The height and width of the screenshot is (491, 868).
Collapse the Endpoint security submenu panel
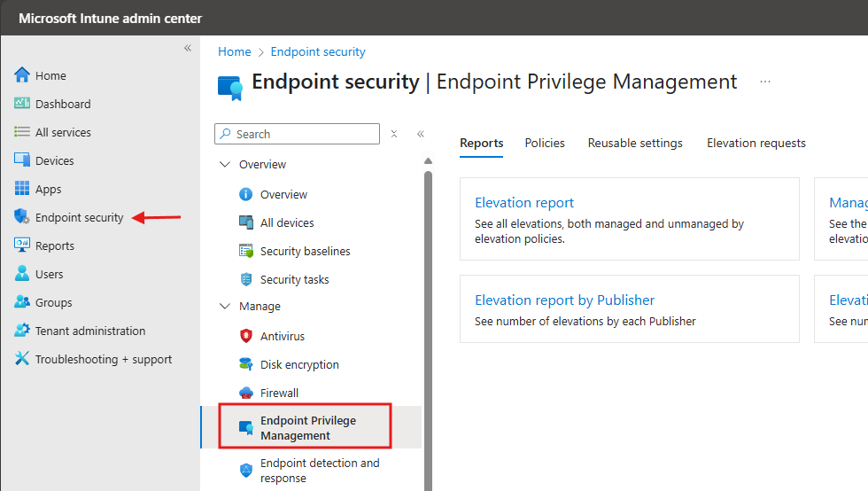click(x=421, y=134)
